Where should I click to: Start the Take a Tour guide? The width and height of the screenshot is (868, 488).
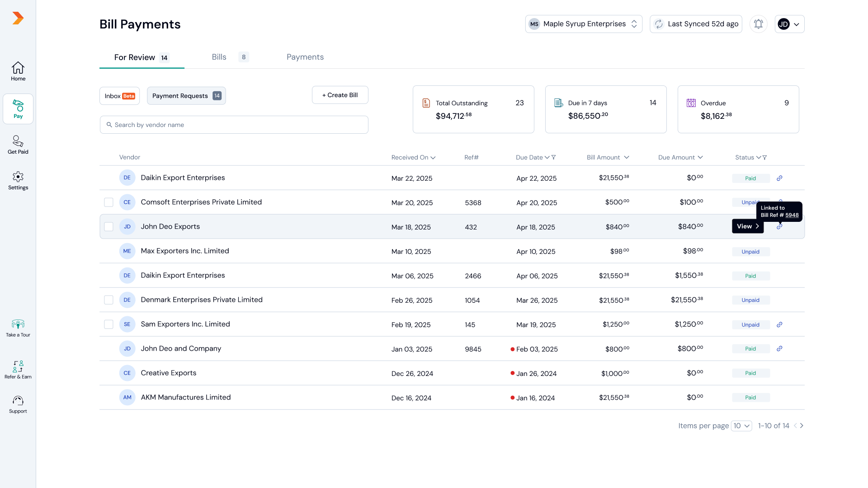(18, 328)
